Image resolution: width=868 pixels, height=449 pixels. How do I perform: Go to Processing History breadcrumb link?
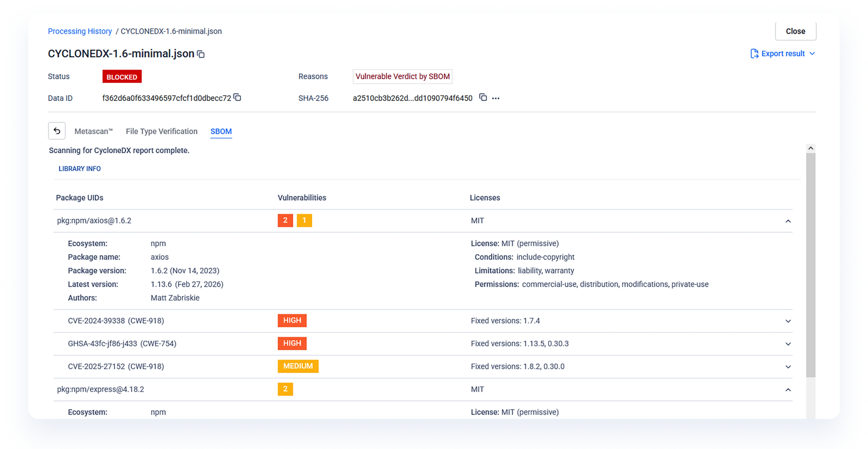click(80, 31)
